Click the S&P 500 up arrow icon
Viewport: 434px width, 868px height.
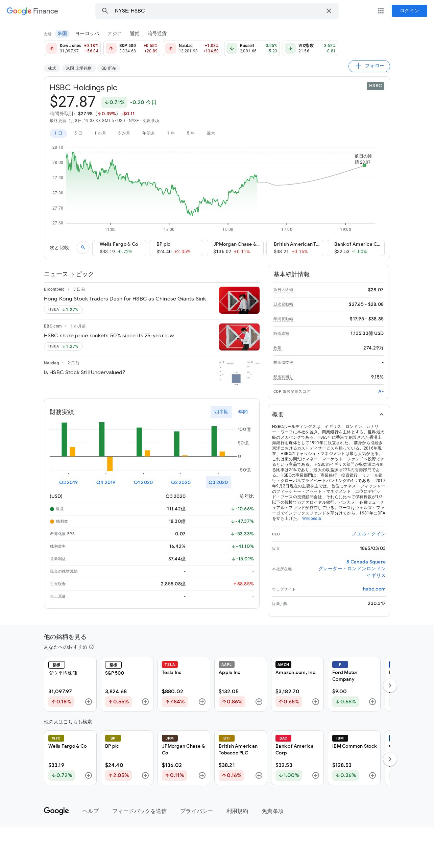point(111,48)
